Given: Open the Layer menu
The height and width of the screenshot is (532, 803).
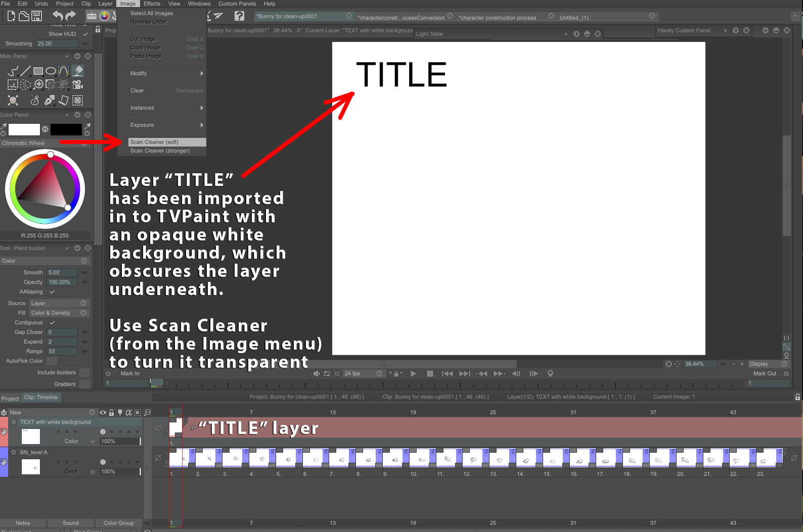Looking at the screenshot, I should click(x=105, y=4).
